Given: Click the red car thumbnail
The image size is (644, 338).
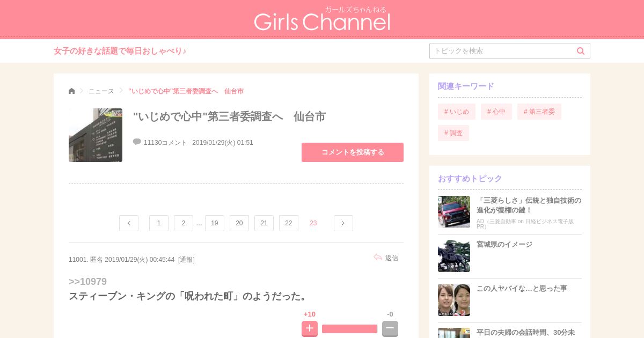Looking at the screenshot, I should click(454, 212).
